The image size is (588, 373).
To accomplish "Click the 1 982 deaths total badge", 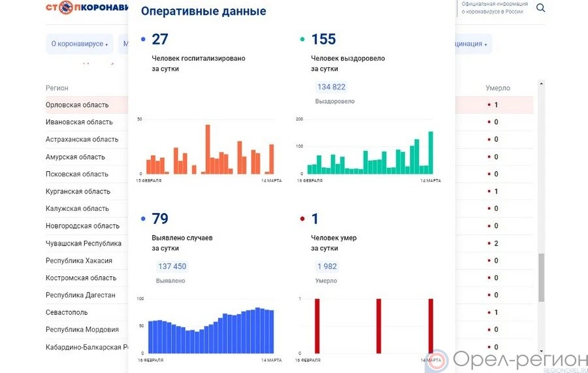I will pyautogui.click(x=327, y=267).
